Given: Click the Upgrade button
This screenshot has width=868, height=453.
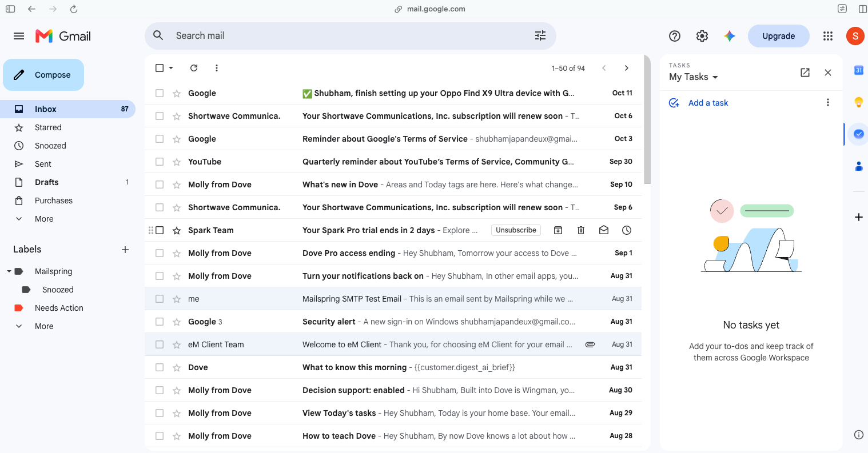Looking at the screenshot, I should tap(779, 36).
